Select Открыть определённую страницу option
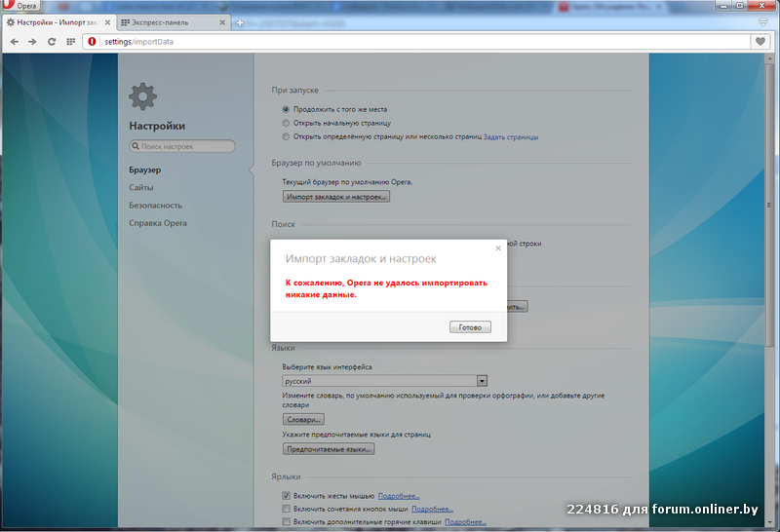The height and width of the screenshot is (532, 780). pos(286,136)
